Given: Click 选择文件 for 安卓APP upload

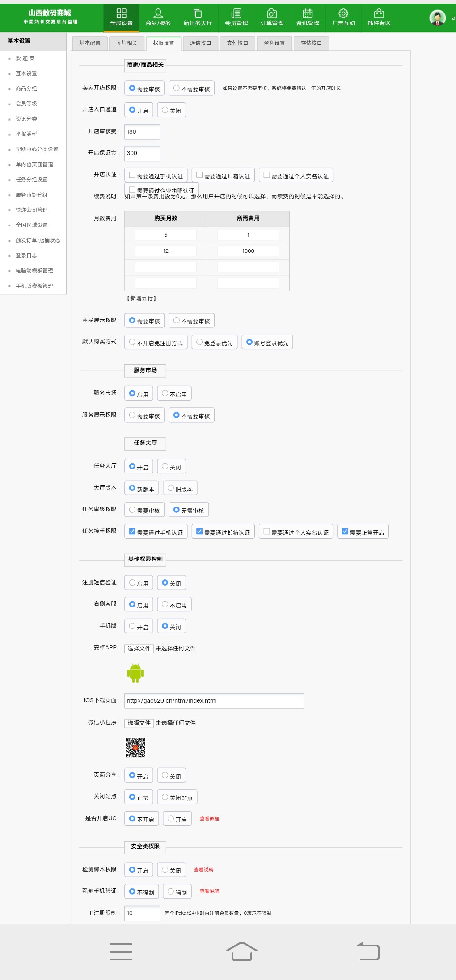Looking at the screenshot, I should [x=139, y=649].
